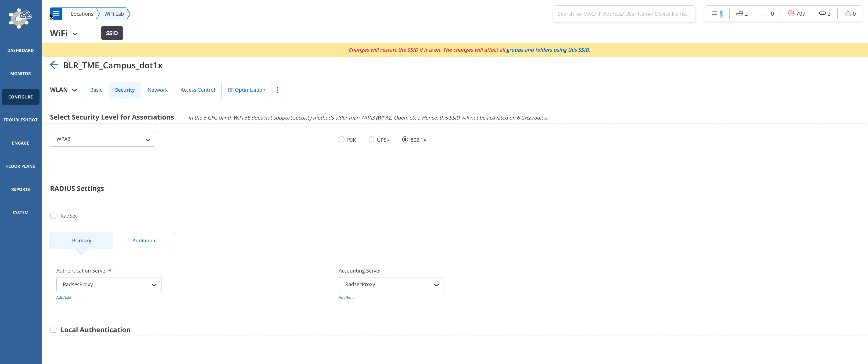Open the security shield icon showing 707
868x364 pixels.
(791, 14)
